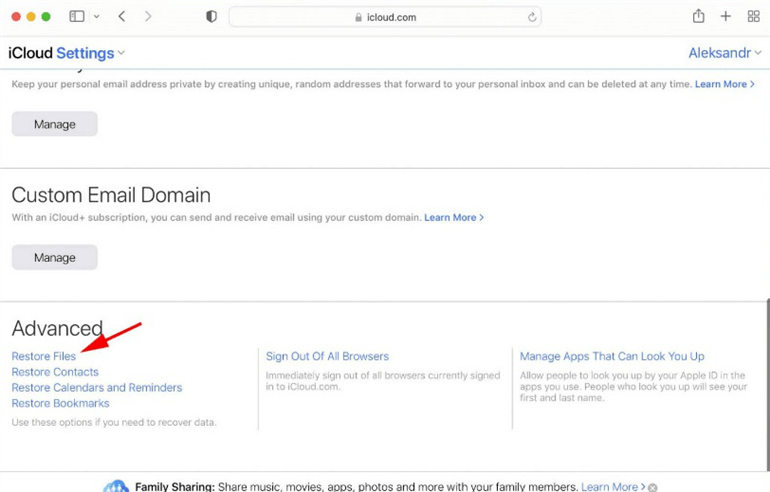Open Manage Apps That Can Look You Up

coord(612,356)
